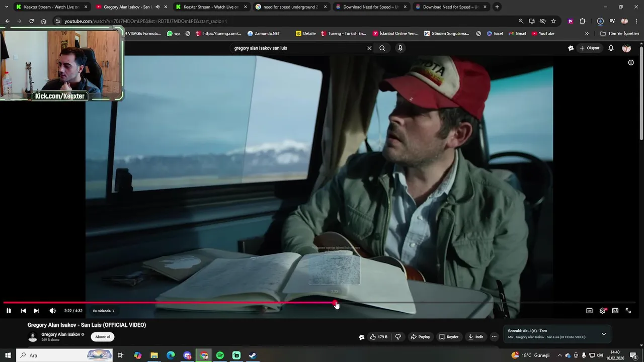Open the Gmail bookmark
The image size is (644, 362).
pyautogui.click(x=517, y=34)
